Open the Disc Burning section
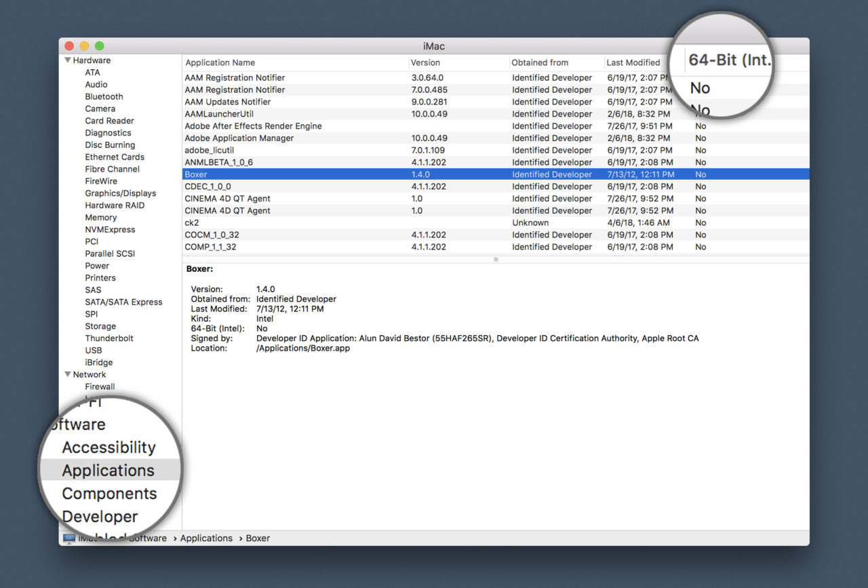The height and width of the screenshot is (588, 868). tap(110, 145)
